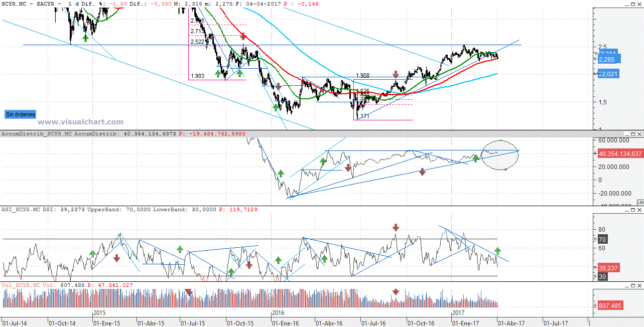The width and height of the screenshot is (644, 327).
Task: Click the 807.485 volume value label
Action: click(x=610, y=305)
